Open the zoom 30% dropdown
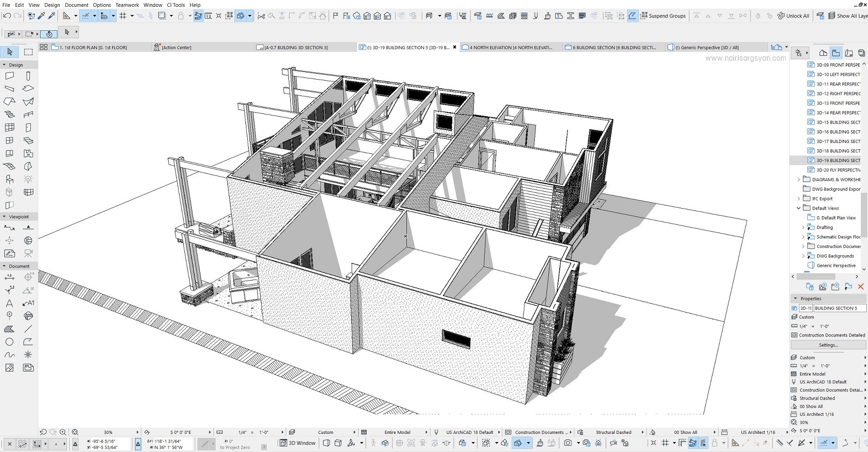The image size is (868, 452). (x=137, y=433)
